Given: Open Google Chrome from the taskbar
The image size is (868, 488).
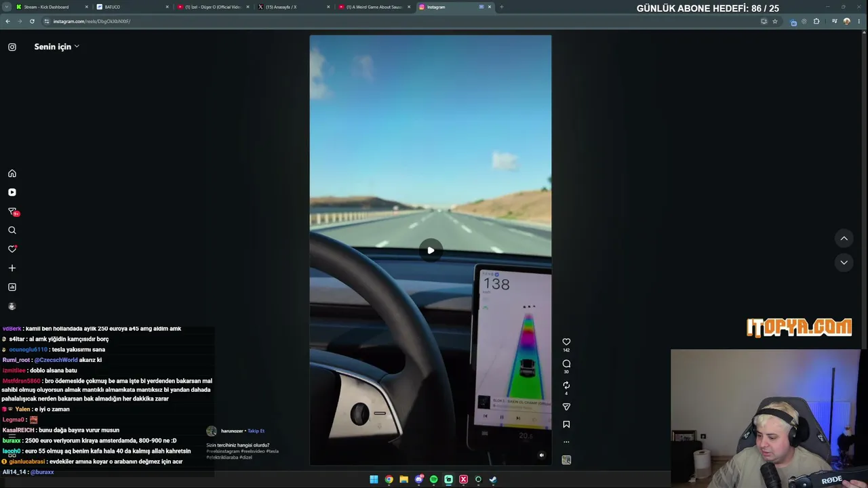Looking at the screenshot, I should [389, 479].
